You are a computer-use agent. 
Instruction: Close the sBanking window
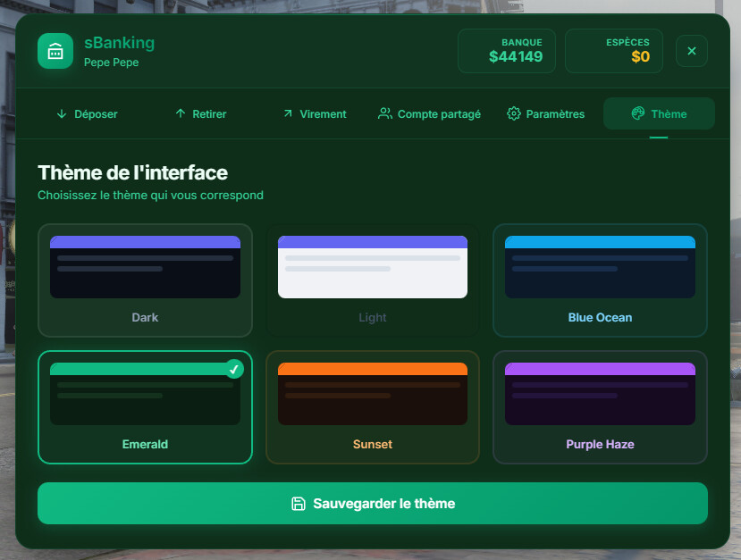pyautogui.click(x=691, y=51)
